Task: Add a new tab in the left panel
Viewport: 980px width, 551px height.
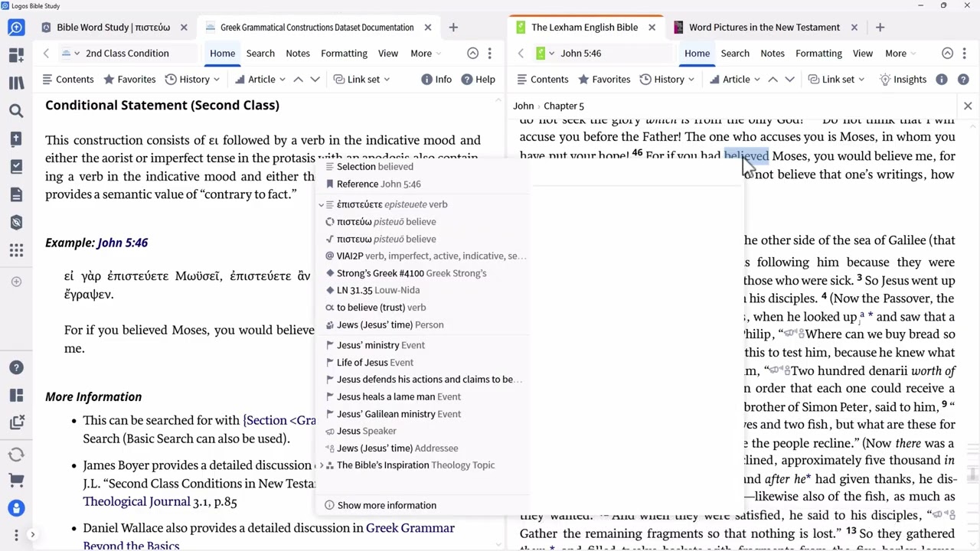Action: pos(453,28)
